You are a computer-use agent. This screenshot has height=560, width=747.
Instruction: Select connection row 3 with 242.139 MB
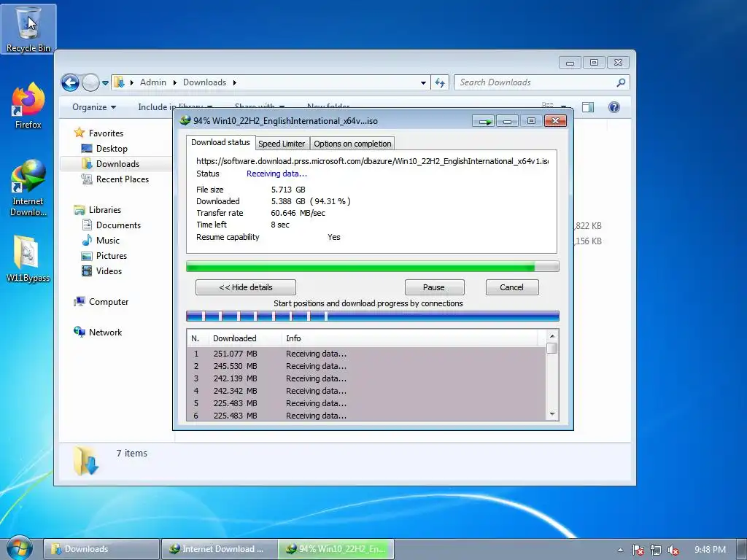click(x=366, y=378)
